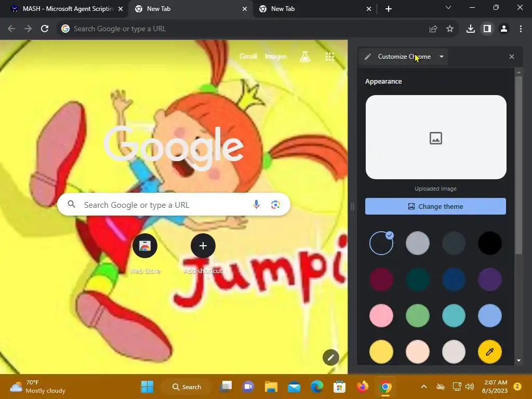This screenshot has height=399, width=532.
Task: Select the light grey color swatch
Action: tap(418, 243)
